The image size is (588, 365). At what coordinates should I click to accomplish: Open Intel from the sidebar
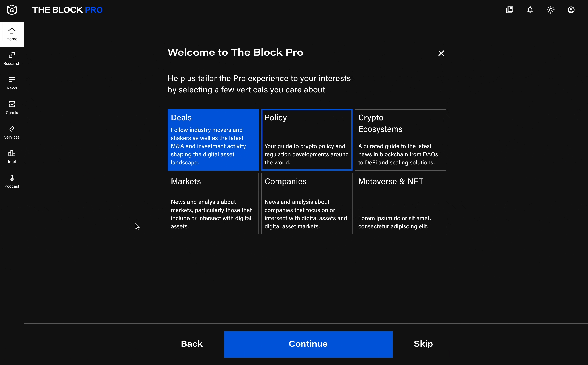point(12,157)
